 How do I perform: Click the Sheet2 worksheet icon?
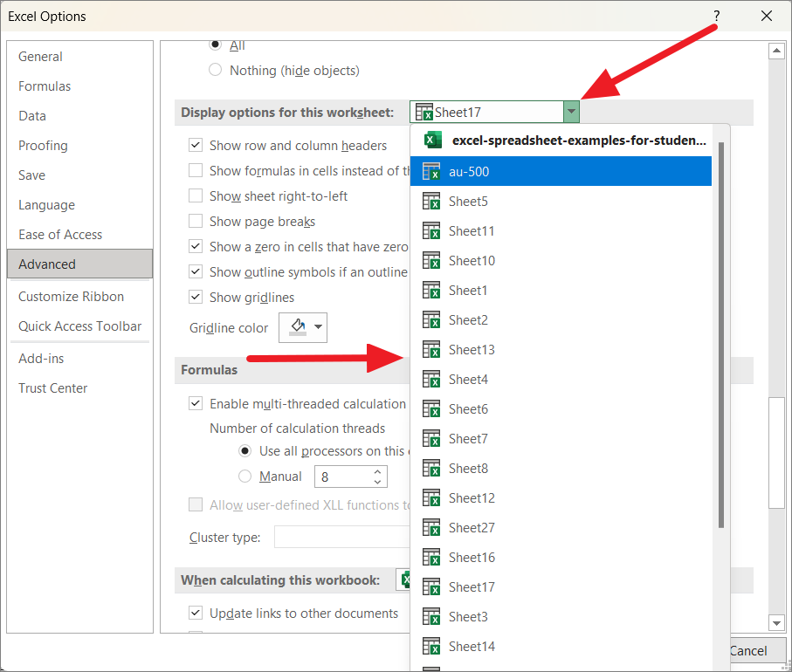click(x=431, y=320)
